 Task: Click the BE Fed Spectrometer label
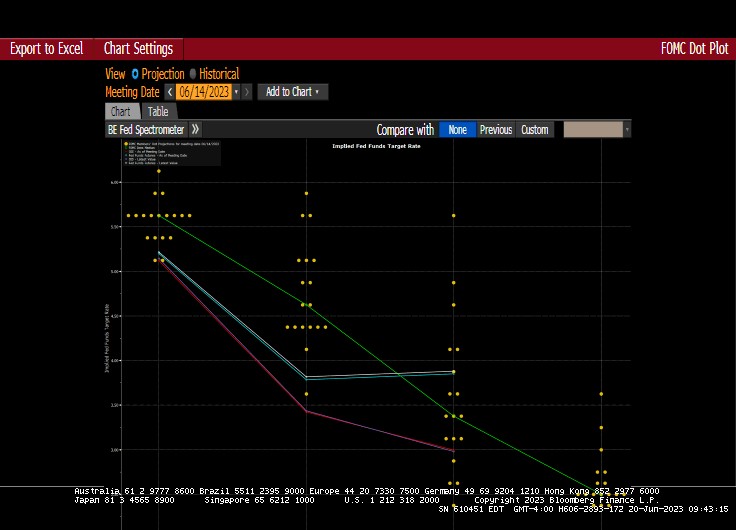146,130
